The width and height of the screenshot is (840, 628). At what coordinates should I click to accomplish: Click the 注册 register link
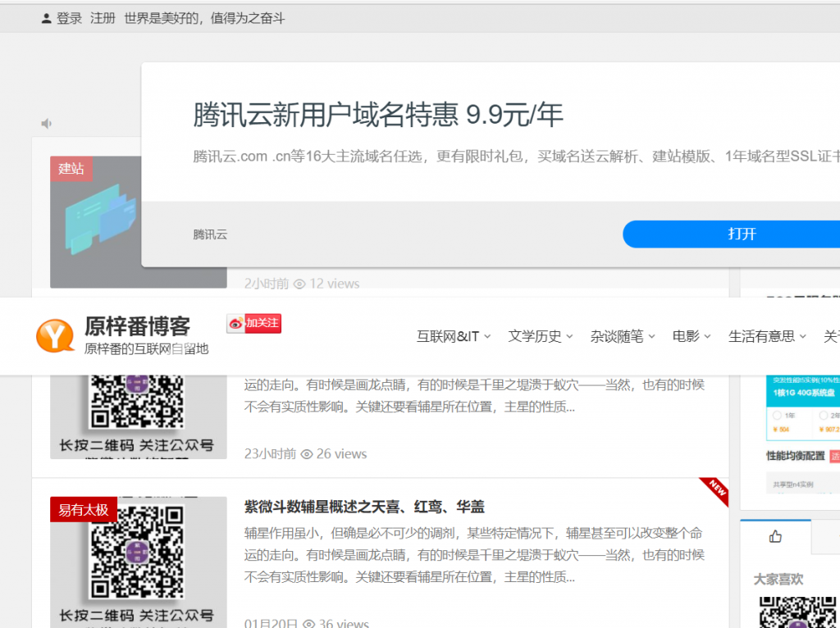point(103,18)
